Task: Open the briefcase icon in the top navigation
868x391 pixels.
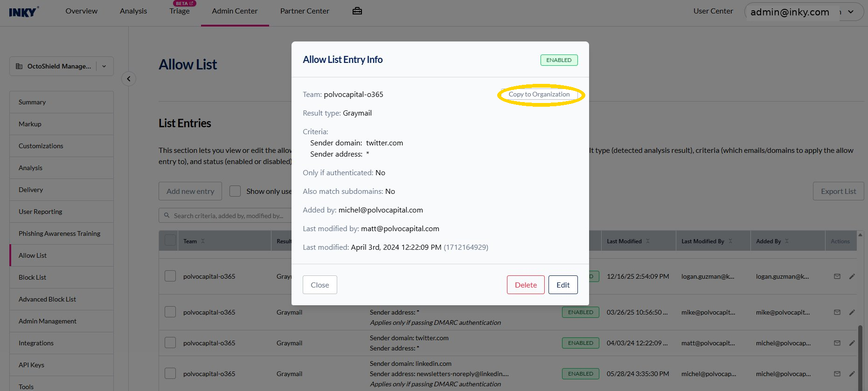Action: pos(357,11)
